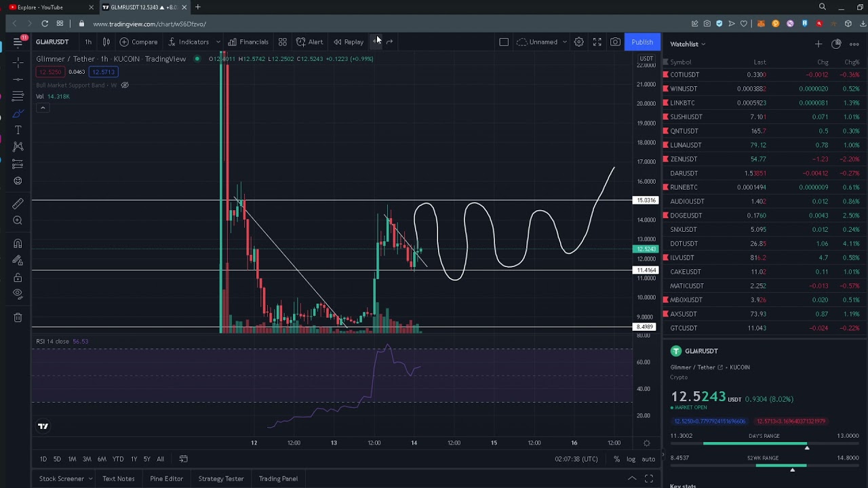Toggle percent scale on price axis

click(x=616, y=459)
